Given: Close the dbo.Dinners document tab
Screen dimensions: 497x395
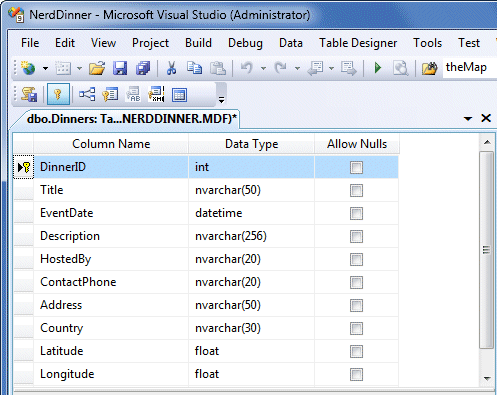Looking at the screenshot, I should (x=486, y=118).
